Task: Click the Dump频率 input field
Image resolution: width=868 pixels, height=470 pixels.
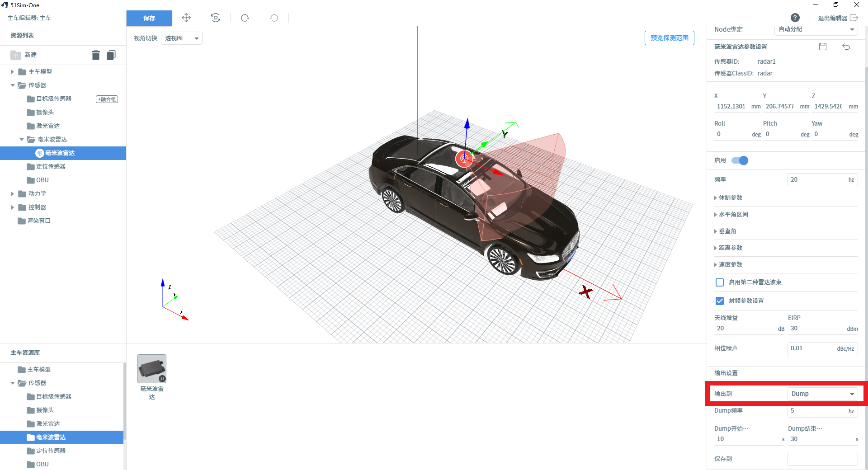Action: 822,411
